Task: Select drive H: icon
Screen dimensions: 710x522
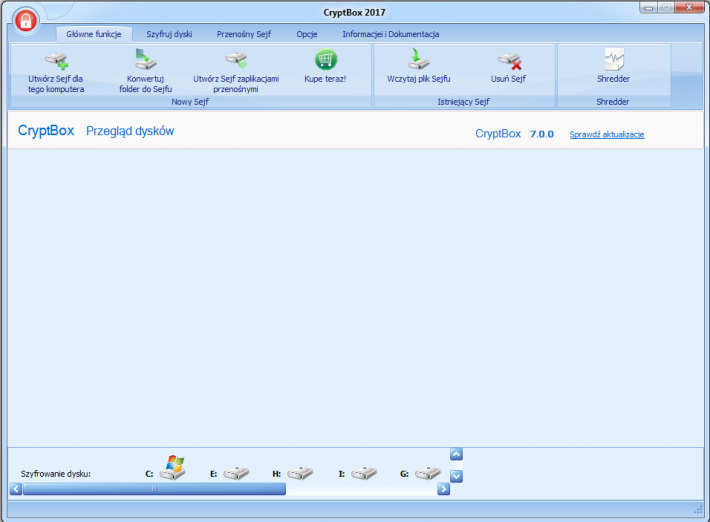Action: [x=300, y=473]
